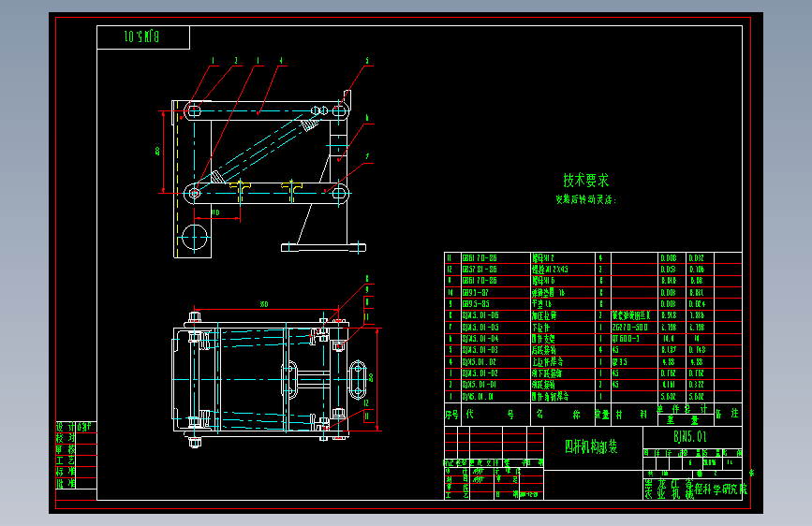Click the '350' dimension in bottom view
The height and width of the screenshot is (526, 812).
click(264, 304)
